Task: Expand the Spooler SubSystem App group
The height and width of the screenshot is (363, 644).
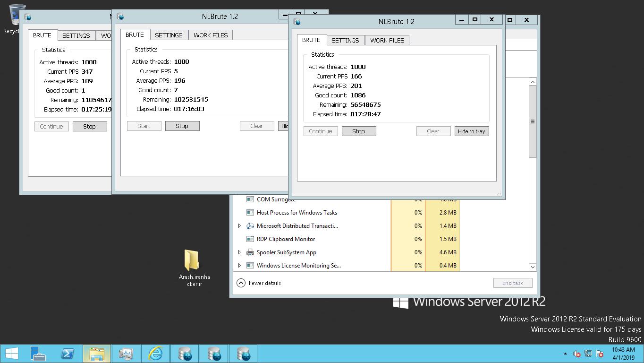Action: point(239,252)
